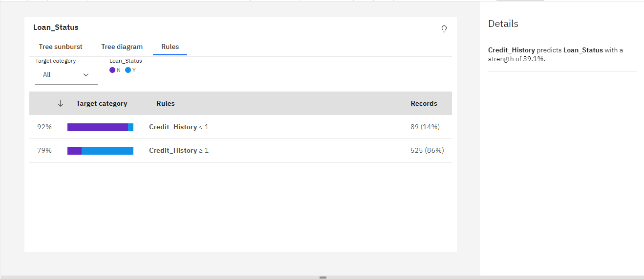Click the bottom panel resize handle

[x=322, y=277]
